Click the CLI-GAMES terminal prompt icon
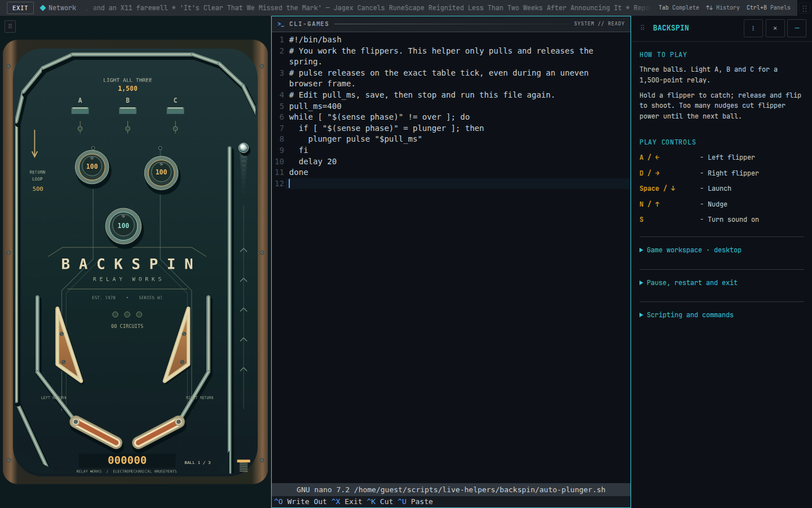This screenshot has height=508, width=812. point(281,24)
